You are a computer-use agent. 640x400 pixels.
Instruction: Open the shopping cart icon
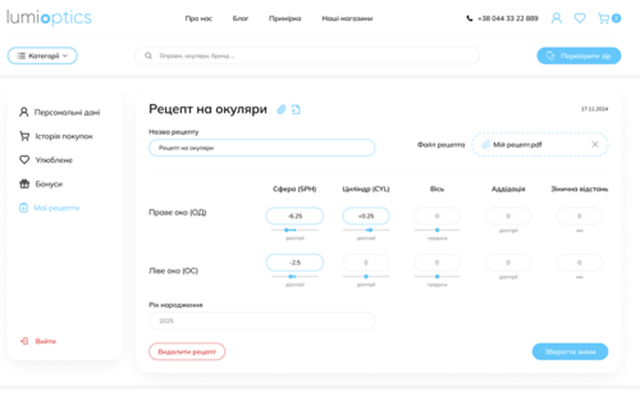(x=604, y=18)
